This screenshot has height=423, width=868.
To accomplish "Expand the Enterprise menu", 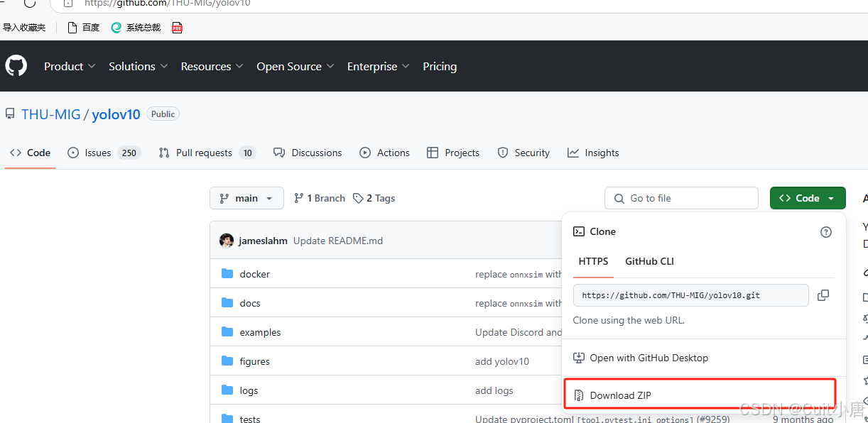I will click(x=379, y=66).
